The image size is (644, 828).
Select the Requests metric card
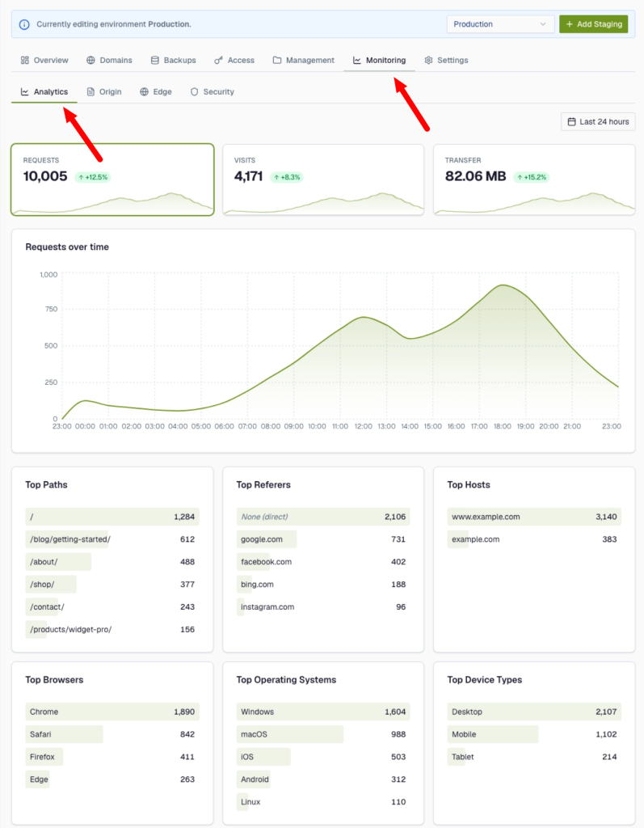click(x=112, y=180)
